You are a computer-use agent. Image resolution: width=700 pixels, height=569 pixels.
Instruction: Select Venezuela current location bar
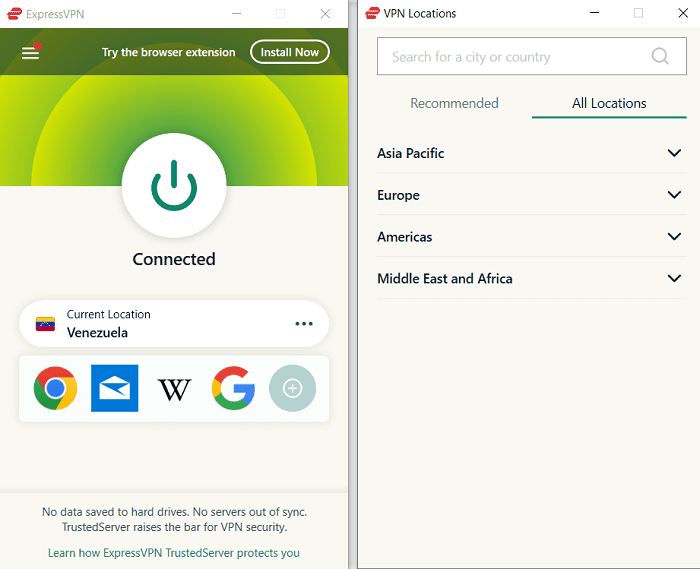[174, 324]
